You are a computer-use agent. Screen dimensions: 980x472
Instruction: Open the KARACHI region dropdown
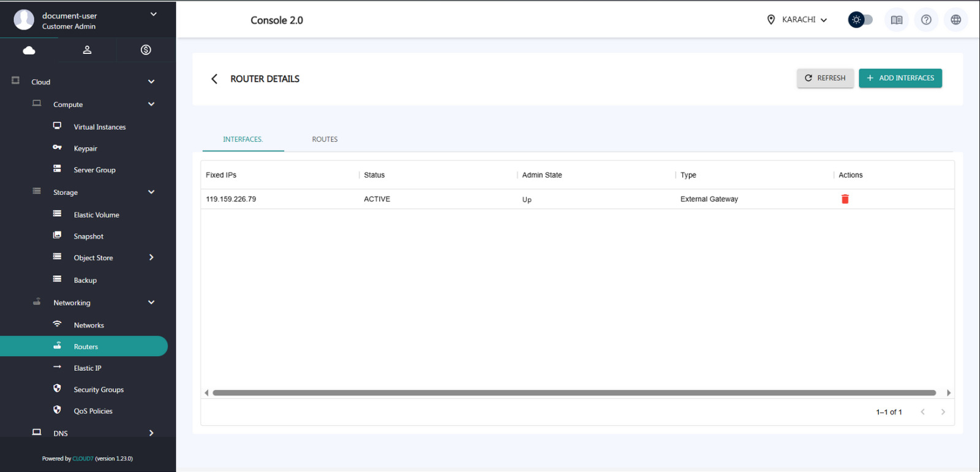pyautogui.click(x=798, y=20)
